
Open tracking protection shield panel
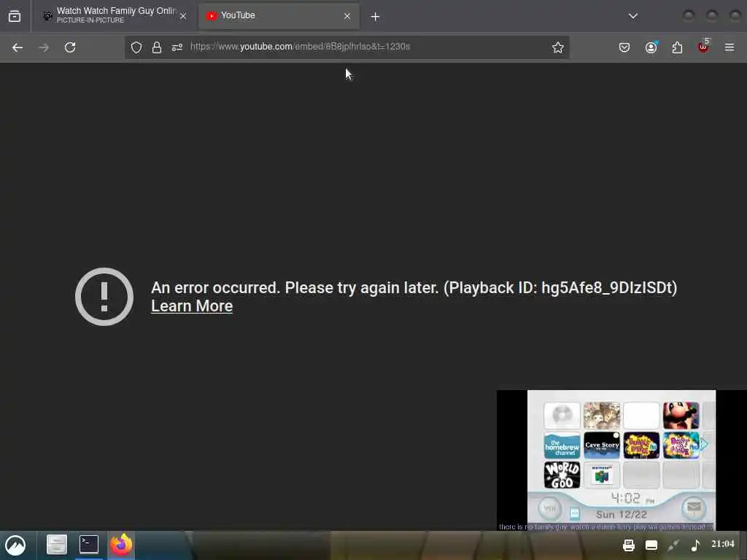136,47
